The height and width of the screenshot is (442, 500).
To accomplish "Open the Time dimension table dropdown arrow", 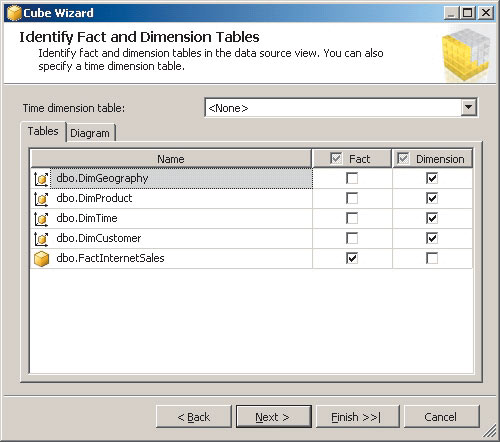I will (469, 108).
